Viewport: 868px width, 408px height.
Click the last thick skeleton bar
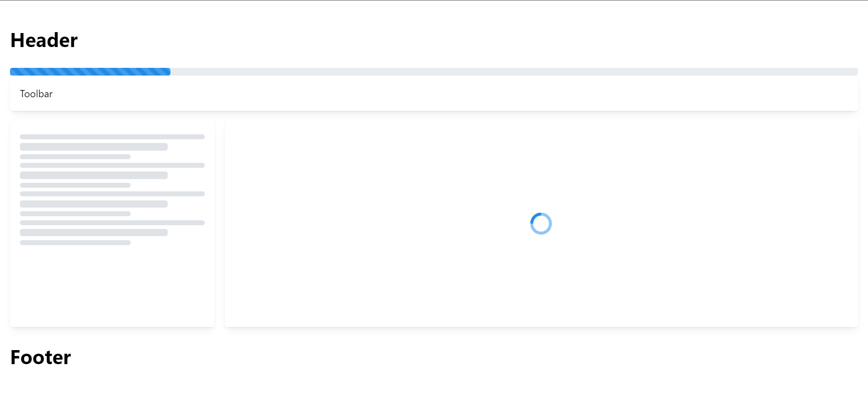94,232
